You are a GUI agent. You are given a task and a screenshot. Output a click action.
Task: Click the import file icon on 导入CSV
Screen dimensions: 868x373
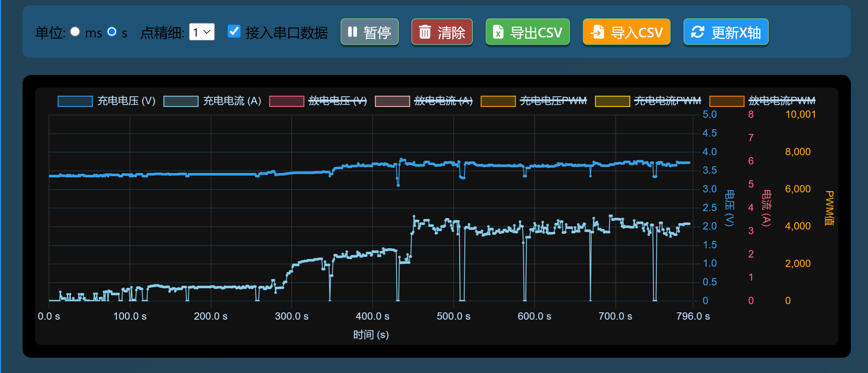(x=598, y=32)
